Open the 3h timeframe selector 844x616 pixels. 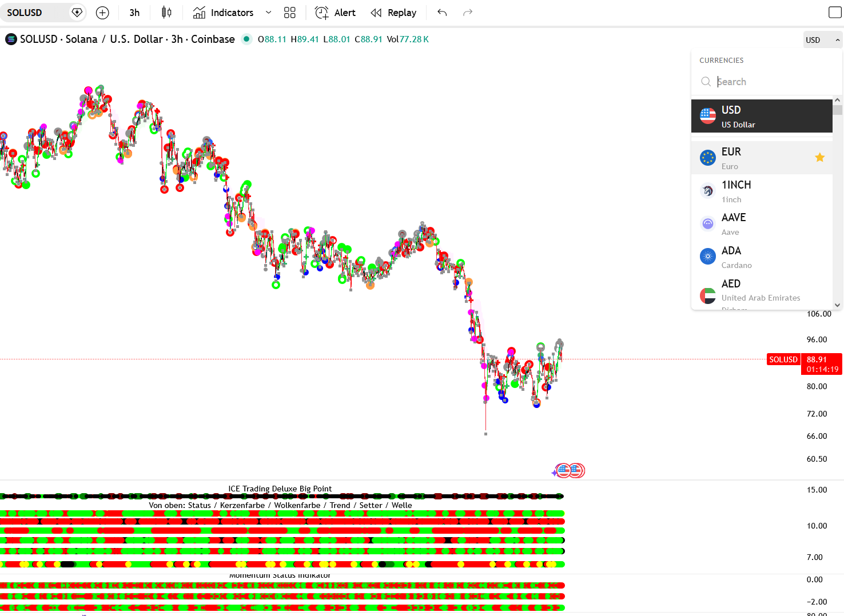pyautogui.click(x=134, y=13)
